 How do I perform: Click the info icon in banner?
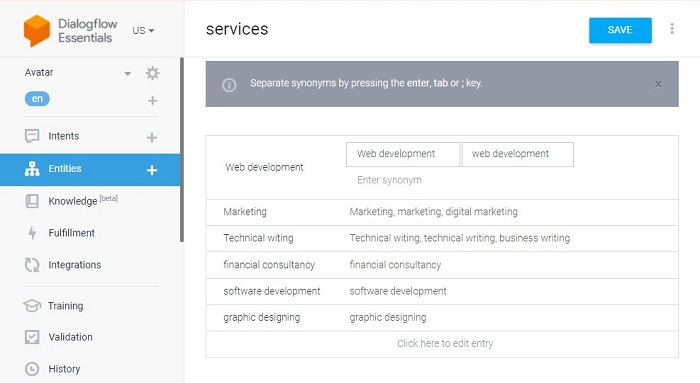point(229,84)
